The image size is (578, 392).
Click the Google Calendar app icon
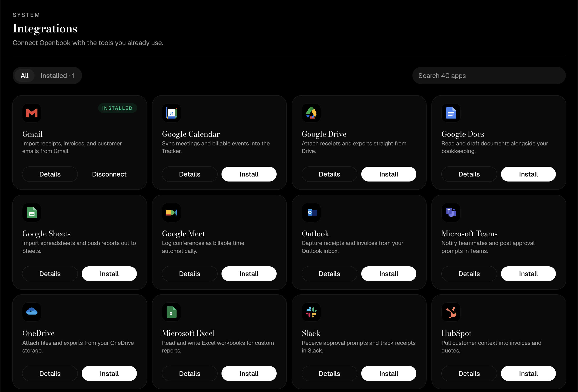coord(171,113)
